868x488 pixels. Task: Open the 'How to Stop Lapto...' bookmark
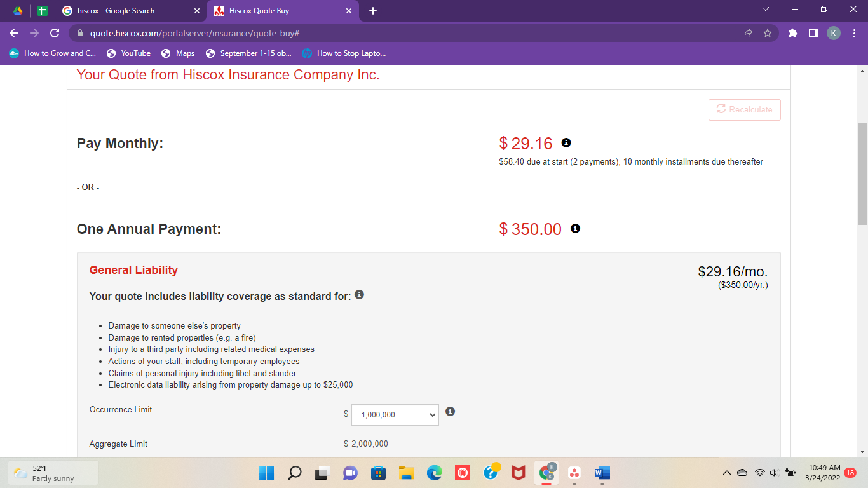344,53
